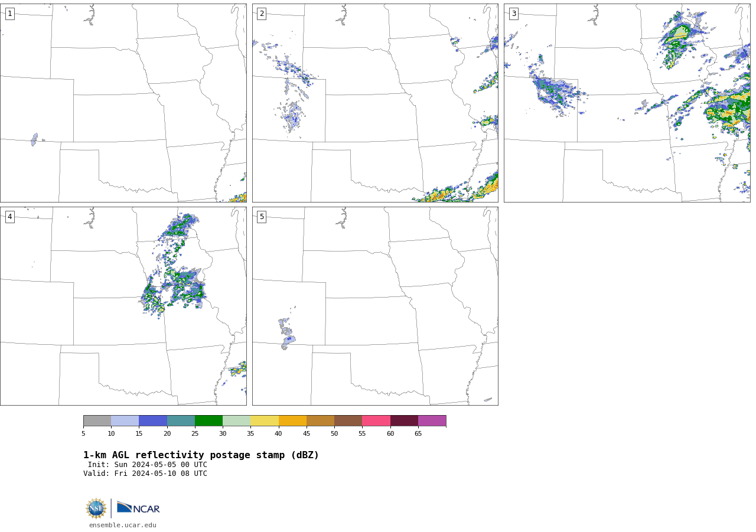This screenshot has width=756, height=532.
Task: Click the pink 55-60 dBZ swatch
Action: [376, 420]
